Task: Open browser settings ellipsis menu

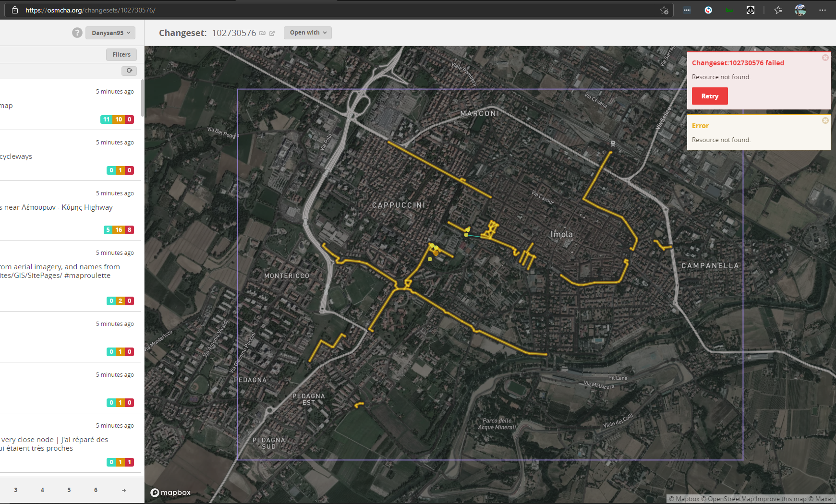Action: coord(823,10)
